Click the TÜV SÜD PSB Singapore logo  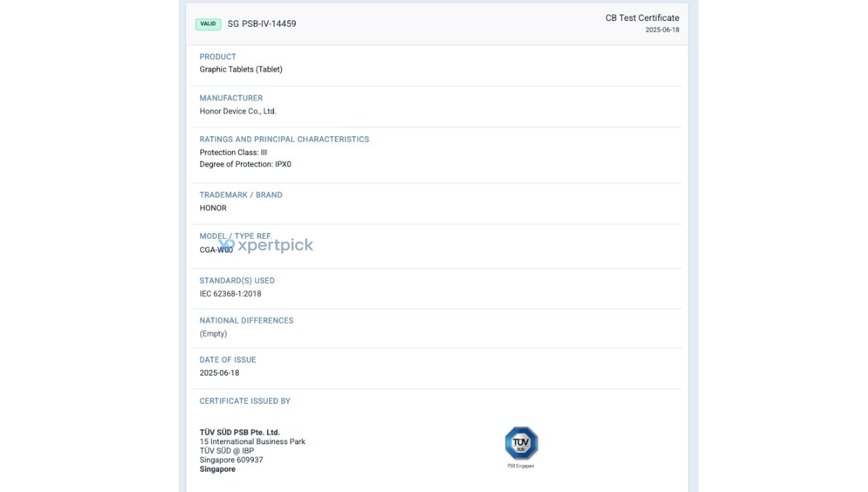click(x=521, y=446)
